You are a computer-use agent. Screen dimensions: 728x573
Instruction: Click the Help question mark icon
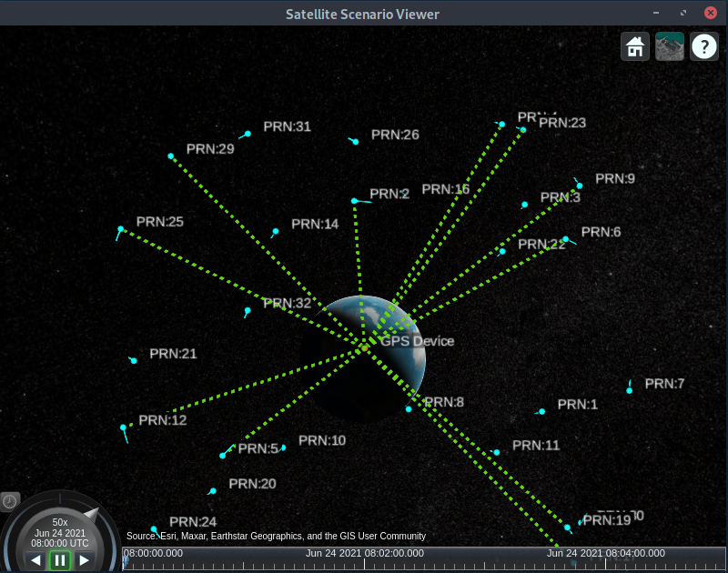click(703, 45)
